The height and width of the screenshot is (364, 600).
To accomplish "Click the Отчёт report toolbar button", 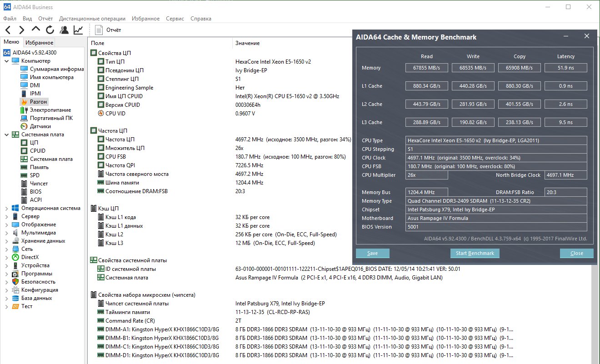I will tap(108, 30).
